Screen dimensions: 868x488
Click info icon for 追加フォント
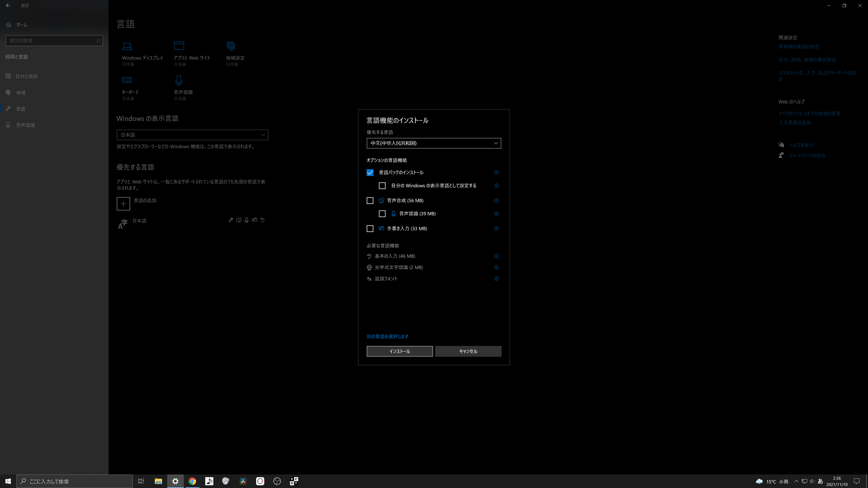tap(496, 279)
